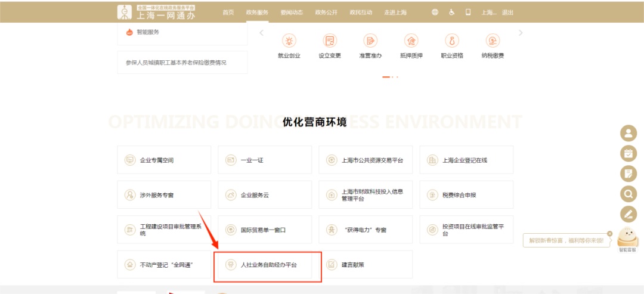644x294 pixels.
Task: Open the 走进上海 nav tab
Action: point(395,13)
